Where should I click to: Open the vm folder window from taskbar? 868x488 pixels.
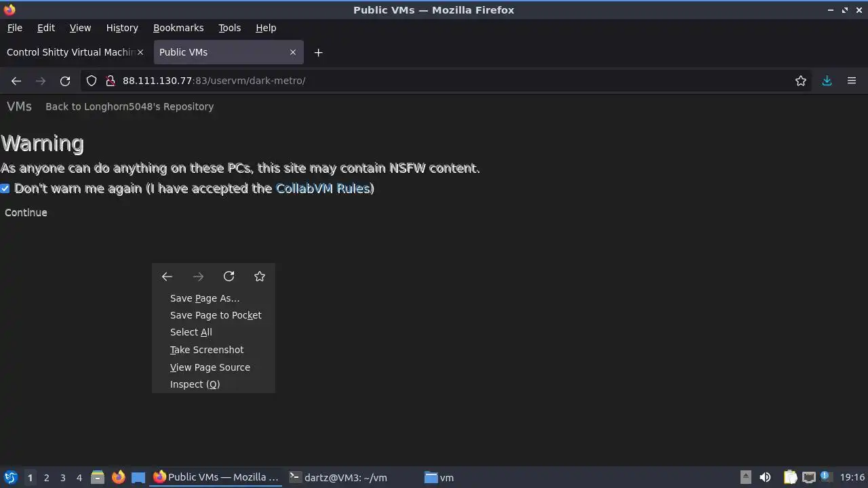coord(487,477)
